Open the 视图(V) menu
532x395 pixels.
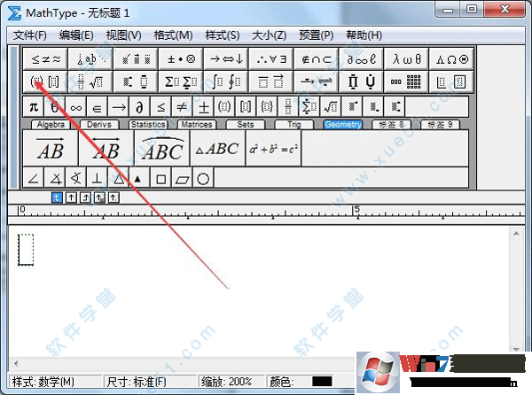(x=123, y=35)
